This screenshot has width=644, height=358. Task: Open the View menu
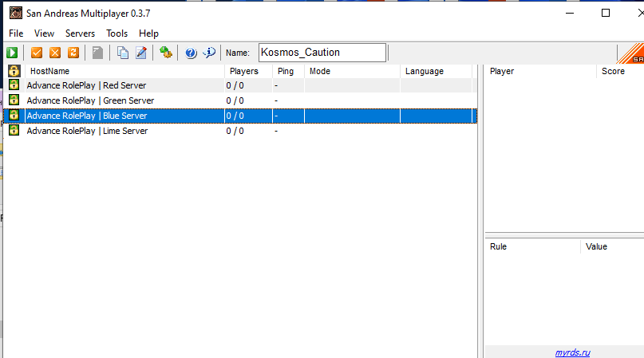[44, 33]
